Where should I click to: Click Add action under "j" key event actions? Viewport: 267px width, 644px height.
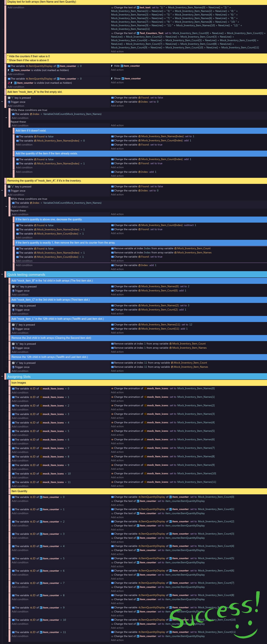[117, 333]
